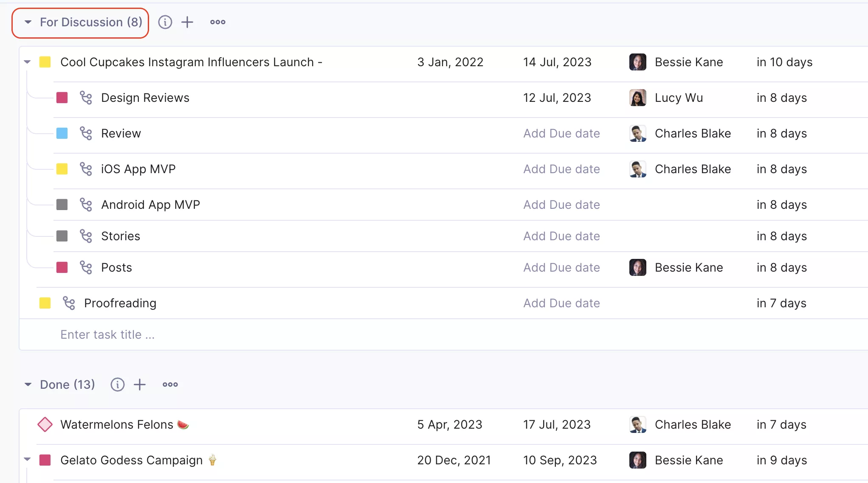This screenshot has height=483, width=868.
Task: Click subtask icon of Proofreading row
Action: pyautogui.click(x=69, y=303)
